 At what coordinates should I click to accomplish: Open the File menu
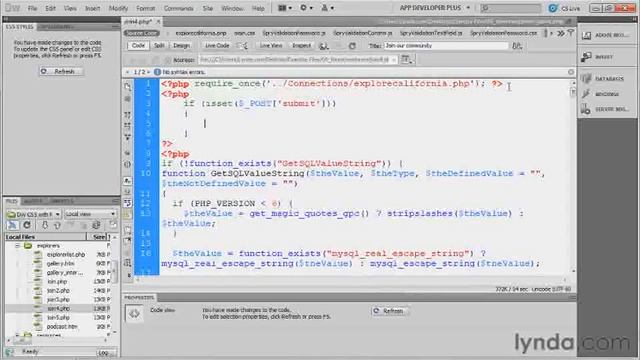click(32, 8)
